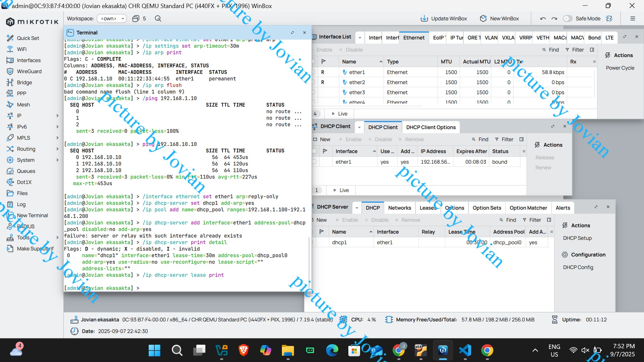Open New Terminal from sidebar

coord(32,215)
